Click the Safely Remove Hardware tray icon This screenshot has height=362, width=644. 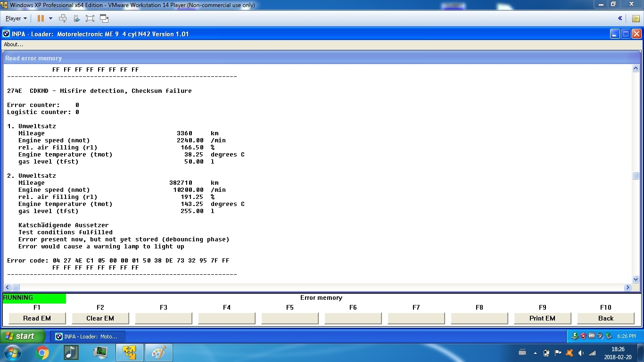click(608, 336)
